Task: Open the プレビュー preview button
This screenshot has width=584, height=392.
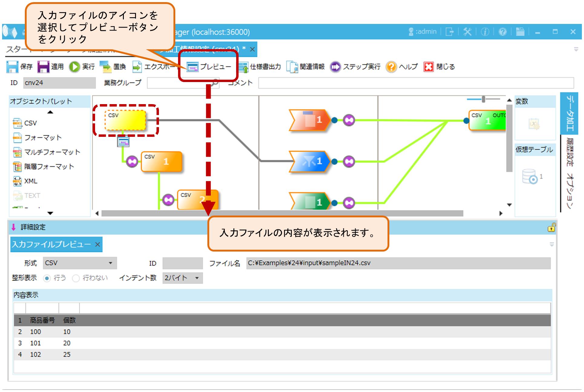Action: tap(209, 67)
